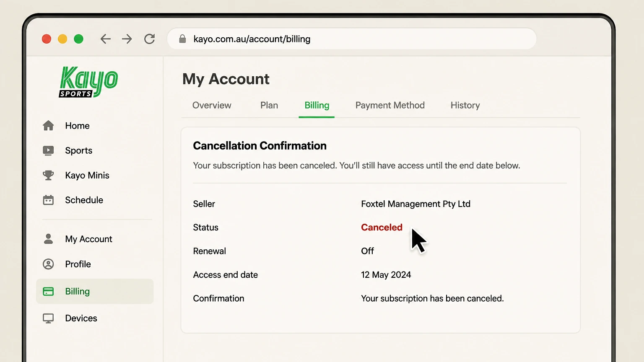Open Kayo Minis from the sidebar
This screenshot has width=644, height=362.
click(x=87, y=175)
